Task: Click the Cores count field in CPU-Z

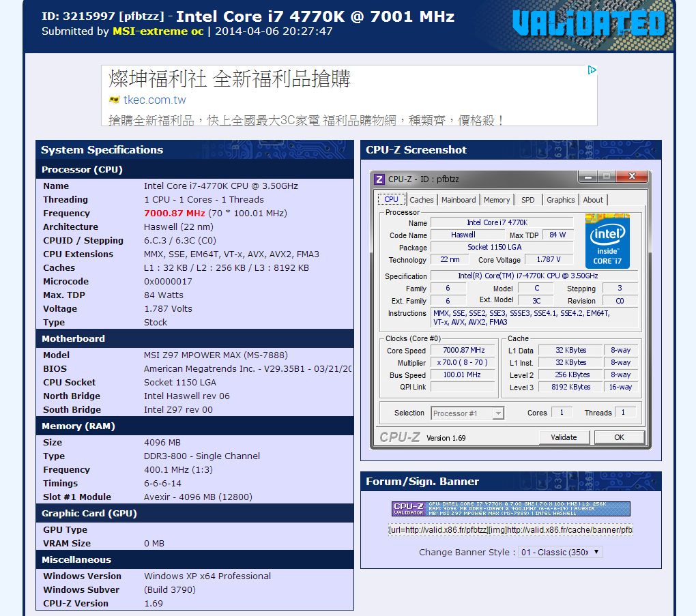Action: (x=562, y=412)
